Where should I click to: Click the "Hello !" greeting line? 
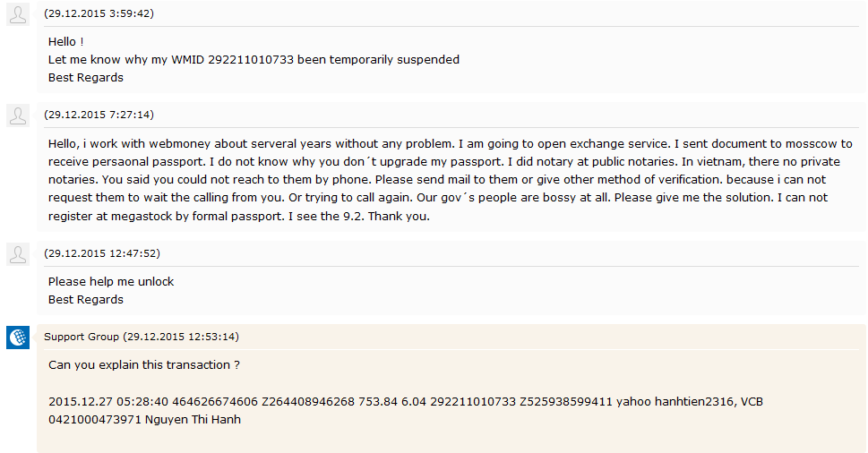click(66, 41)
